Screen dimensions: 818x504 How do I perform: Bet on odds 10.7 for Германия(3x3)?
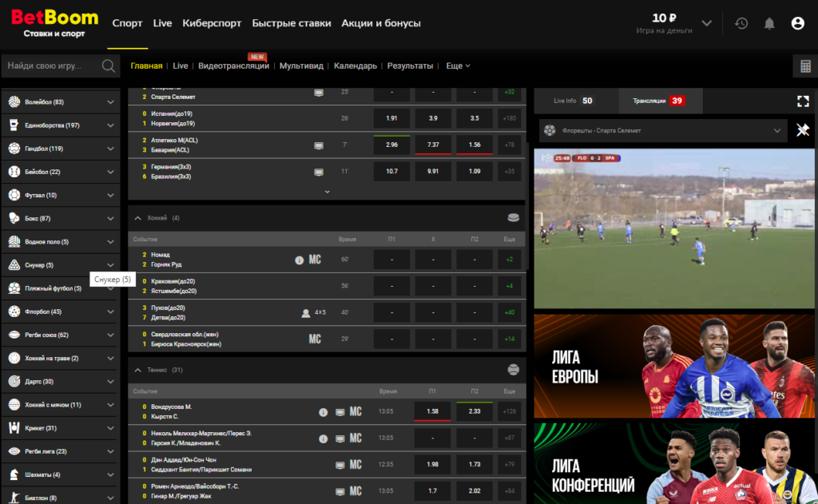pyautogui.click(x=391, y=171)
